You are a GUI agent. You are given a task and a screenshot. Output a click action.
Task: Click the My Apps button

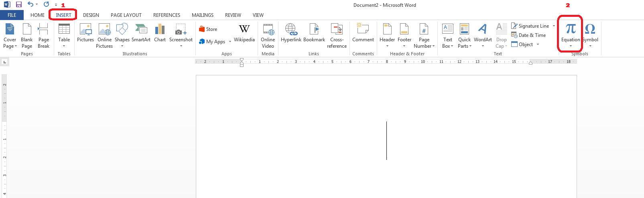click(212, 42)
